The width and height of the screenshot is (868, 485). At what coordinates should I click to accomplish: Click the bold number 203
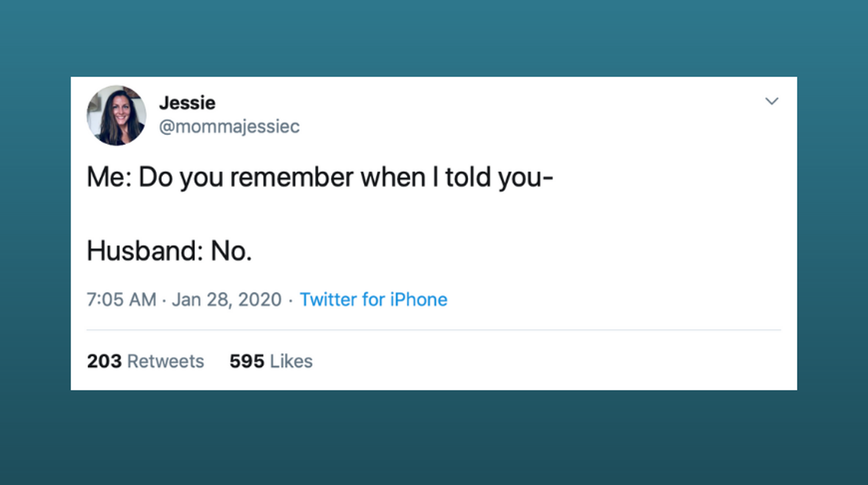pyautogui.click(x=104, y=361)
